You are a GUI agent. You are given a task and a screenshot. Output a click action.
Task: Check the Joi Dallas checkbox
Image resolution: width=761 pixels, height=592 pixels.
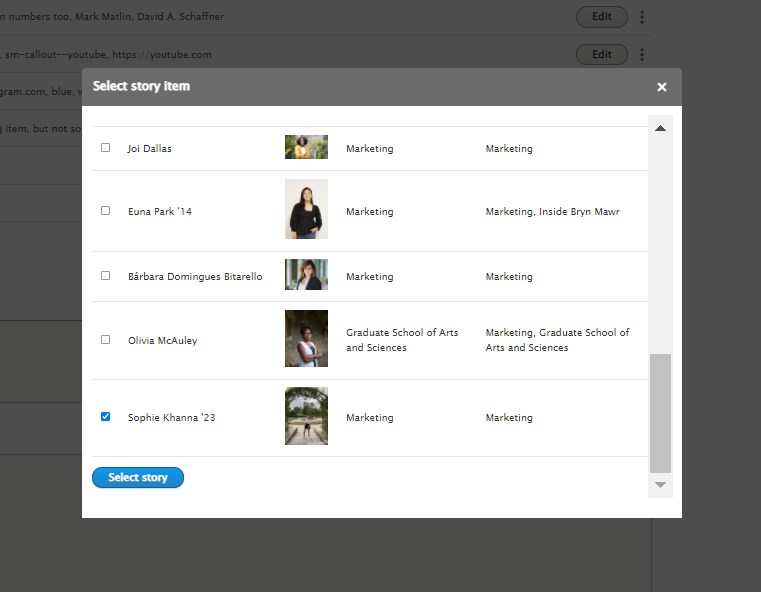[105, 148]
